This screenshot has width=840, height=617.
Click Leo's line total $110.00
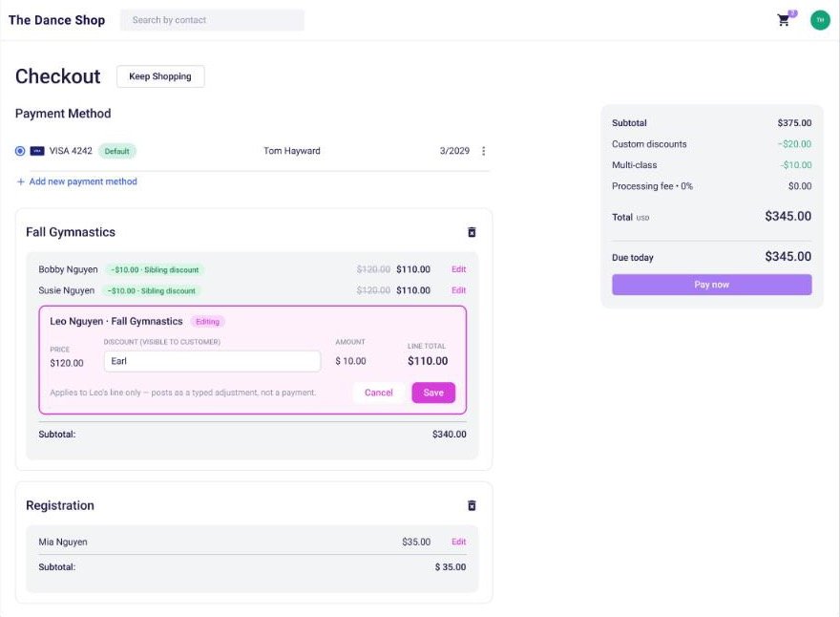[x=428, y=361]
